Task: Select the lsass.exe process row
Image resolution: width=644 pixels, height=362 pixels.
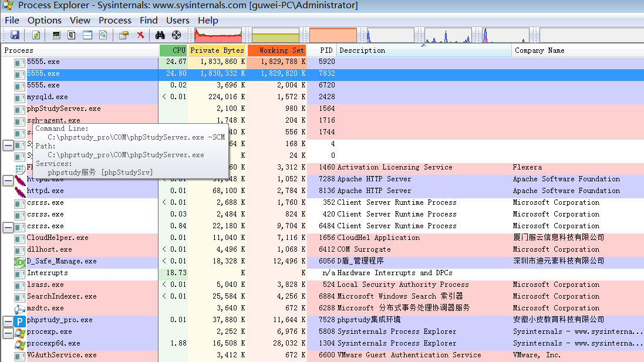Action: pos(322,285)
